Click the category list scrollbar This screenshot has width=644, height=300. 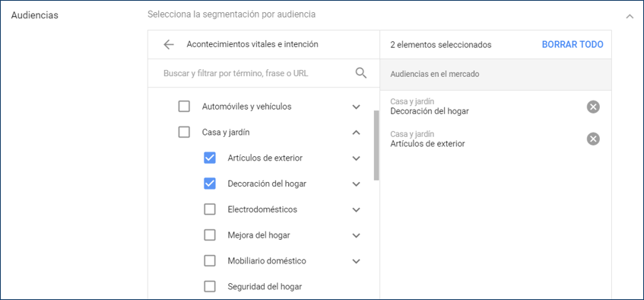click(376, 145)
